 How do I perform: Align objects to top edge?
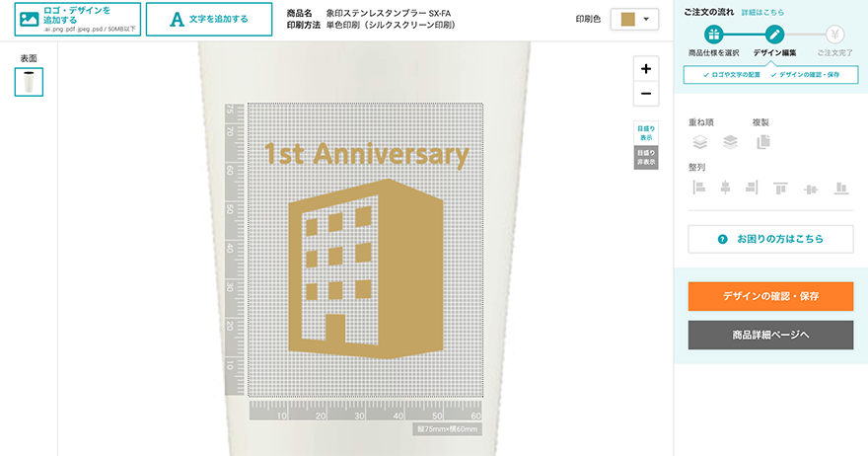pyautogui.click(x=780, y=189)
